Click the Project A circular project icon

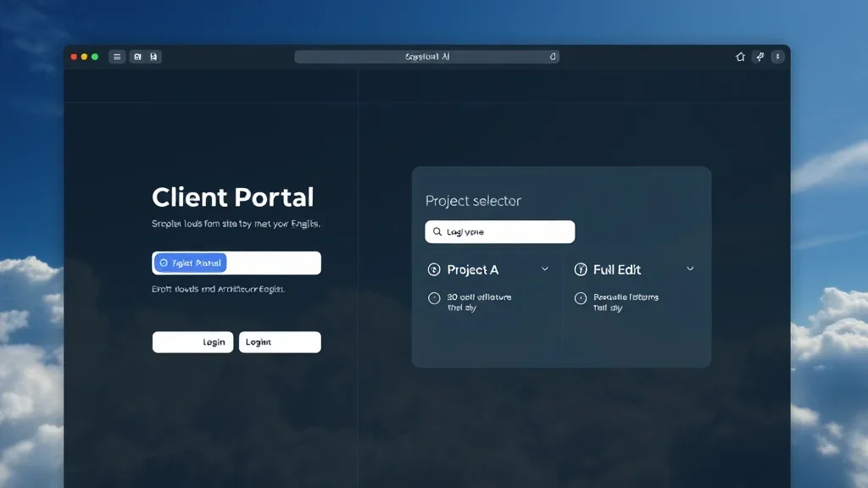(433, 269)
